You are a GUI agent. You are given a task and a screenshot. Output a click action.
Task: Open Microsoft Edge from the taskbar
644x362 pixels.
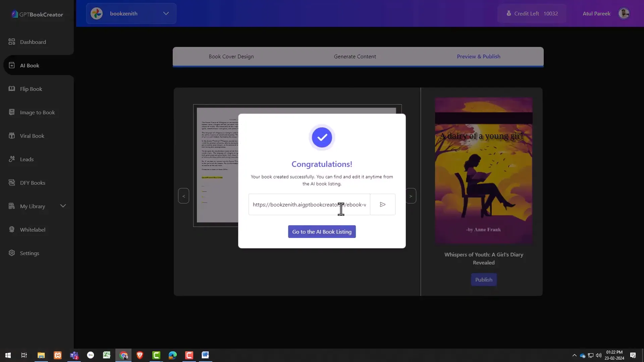pyautogui.click(x=173, y=355)
